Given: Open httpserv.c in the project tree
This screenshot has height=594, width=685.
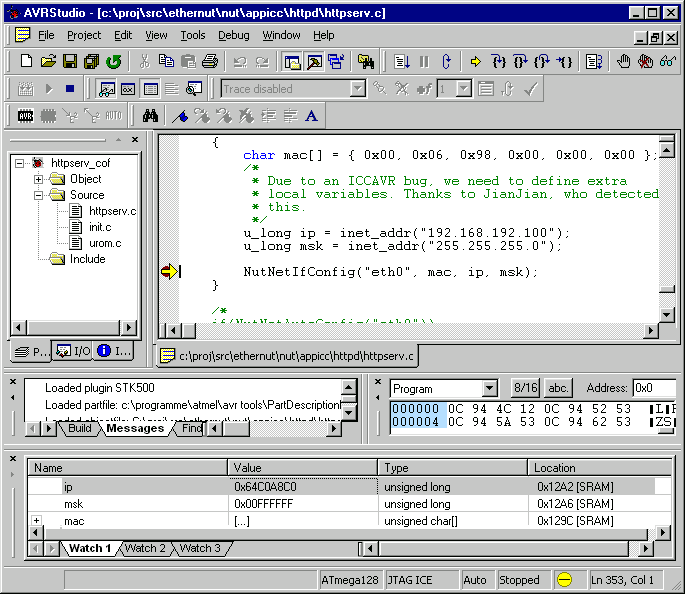Looking at the screenshot, I should point(112,211).
